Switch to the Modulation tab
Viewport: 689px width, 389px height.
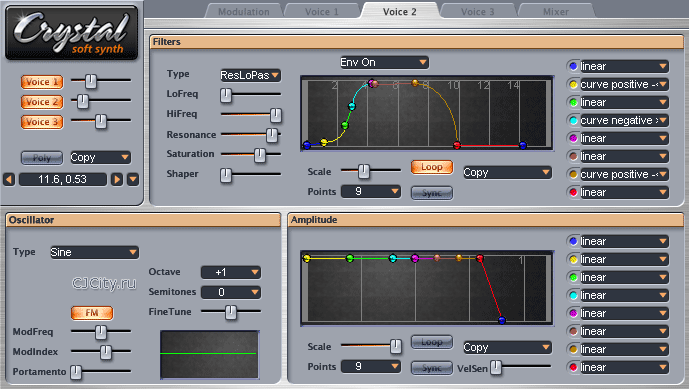(x=244, y=11)
